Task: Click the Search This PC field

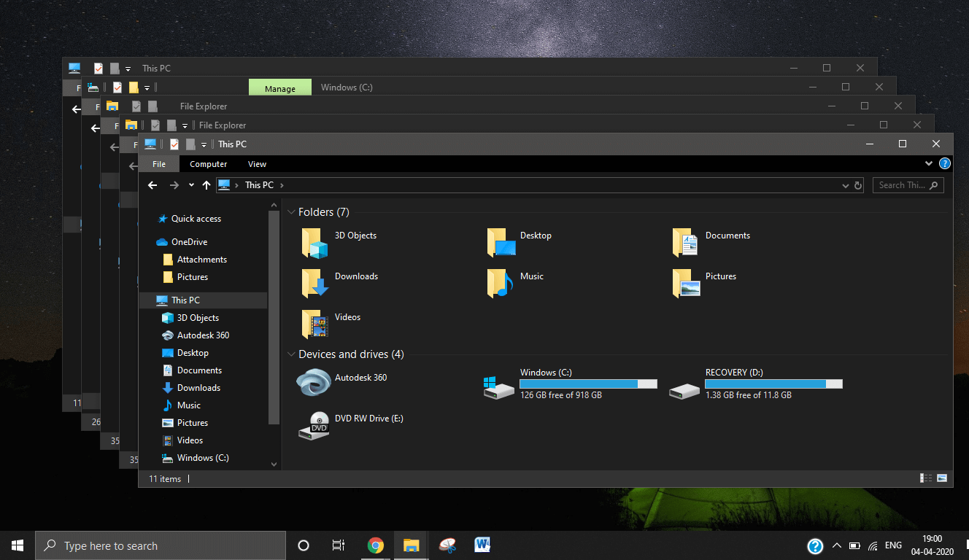Action: click(x=902, y=185)
